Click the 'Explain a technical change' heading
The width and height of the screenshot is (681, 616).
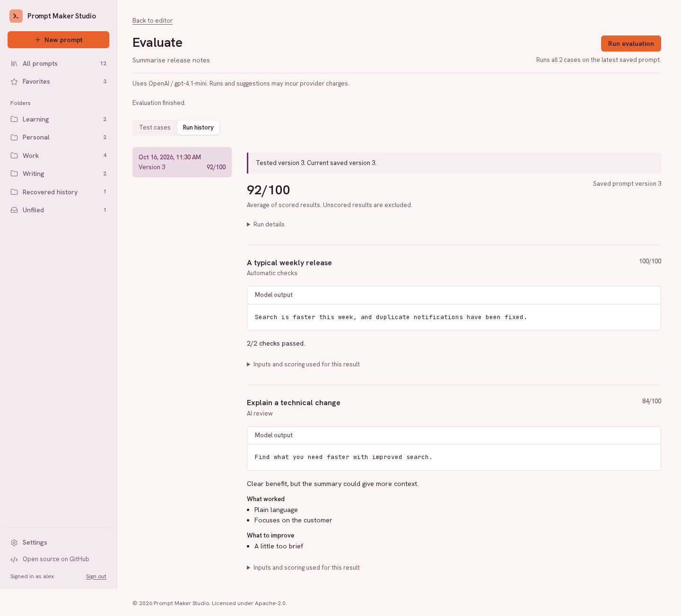tap(294, 403)
